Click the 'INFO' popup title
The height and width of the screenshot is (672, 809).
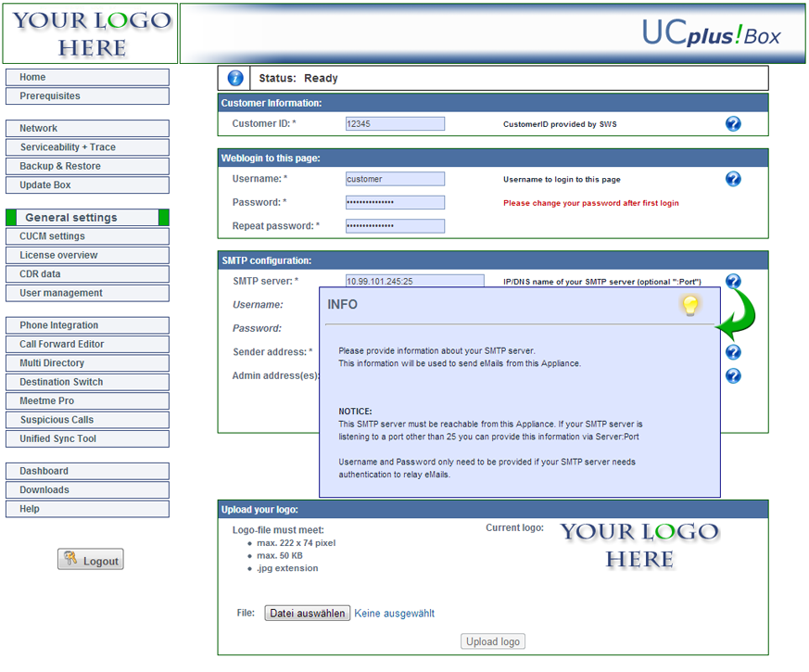click(x=342, y=305)
